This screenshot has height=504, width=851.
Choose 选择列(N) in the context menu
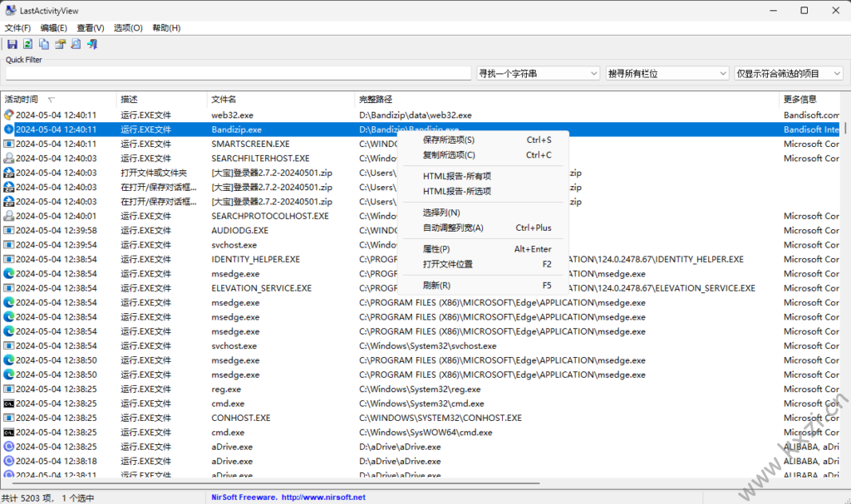(x=483, y=213)
